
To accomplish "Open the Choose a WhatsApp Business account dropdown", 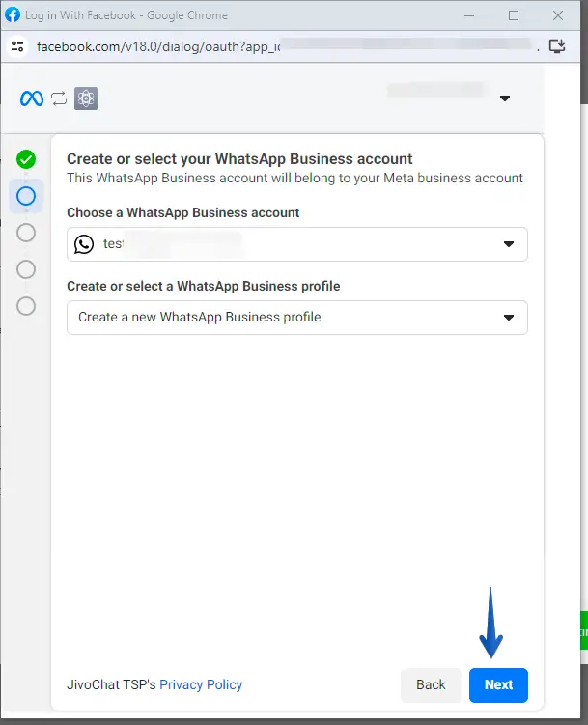I will 296,244.
